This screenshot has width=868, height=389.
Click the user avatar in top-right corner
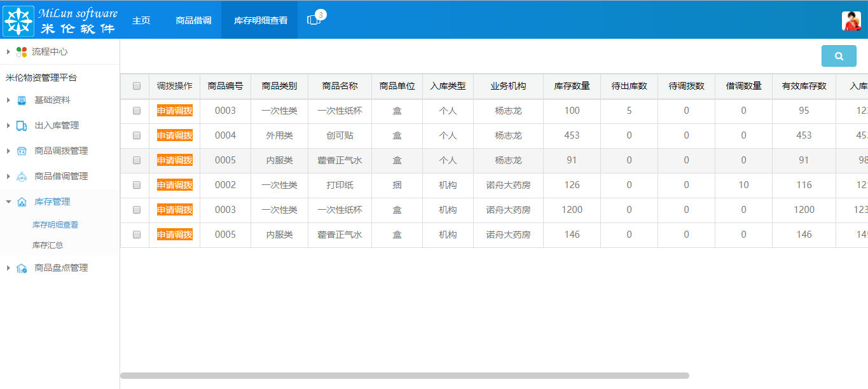coord(850,20)
